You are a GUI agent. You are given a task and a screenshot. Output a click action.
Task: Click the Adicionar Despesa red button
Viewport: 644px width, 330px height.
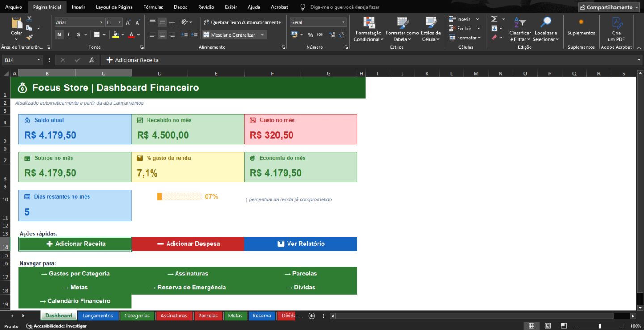(188, 244)
